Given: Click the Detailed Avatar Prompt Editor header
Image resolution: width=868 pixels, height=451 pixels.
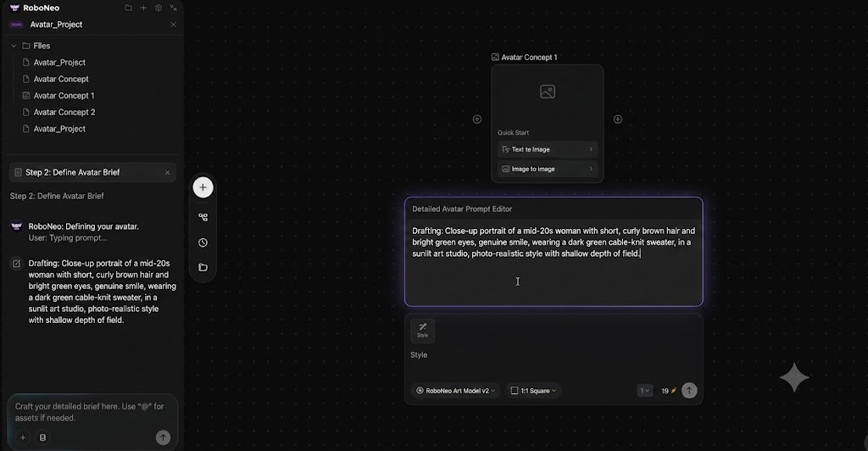Looking at the screenshot, I should click(462, 209).
